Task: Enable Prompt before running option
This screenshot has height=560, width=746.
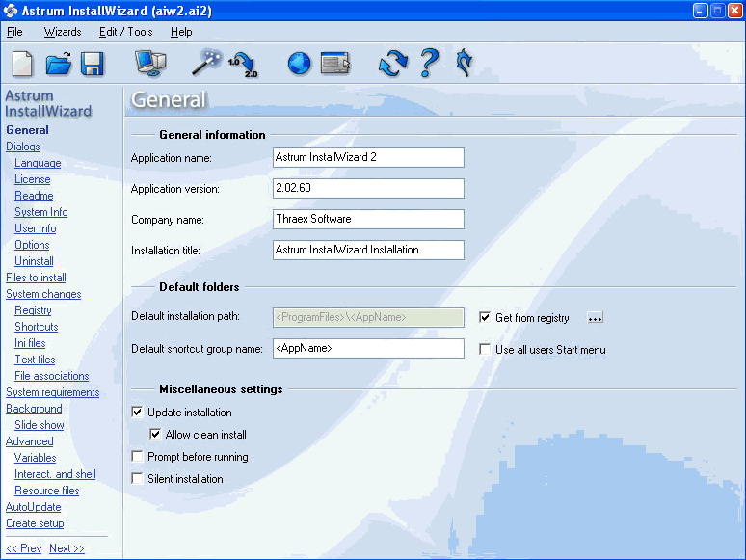Action: tap(137, 456)
